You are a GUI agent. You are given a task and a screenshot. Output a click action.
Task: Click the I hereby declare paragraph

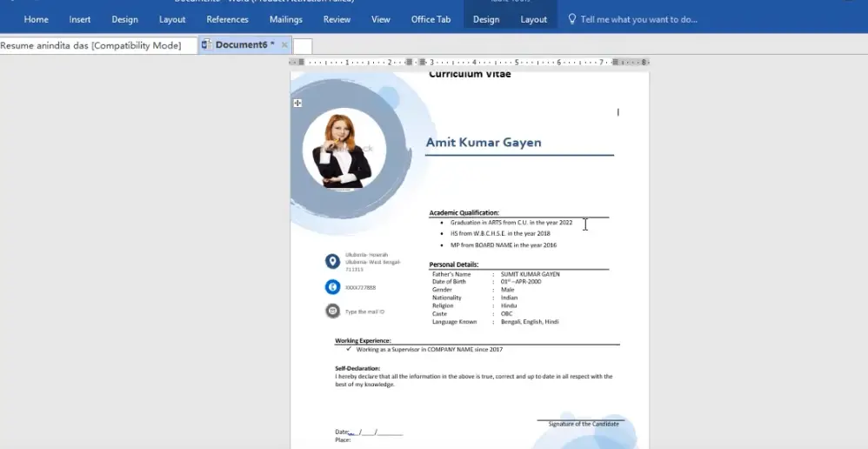pyautogui.click(x=474, y=380)
